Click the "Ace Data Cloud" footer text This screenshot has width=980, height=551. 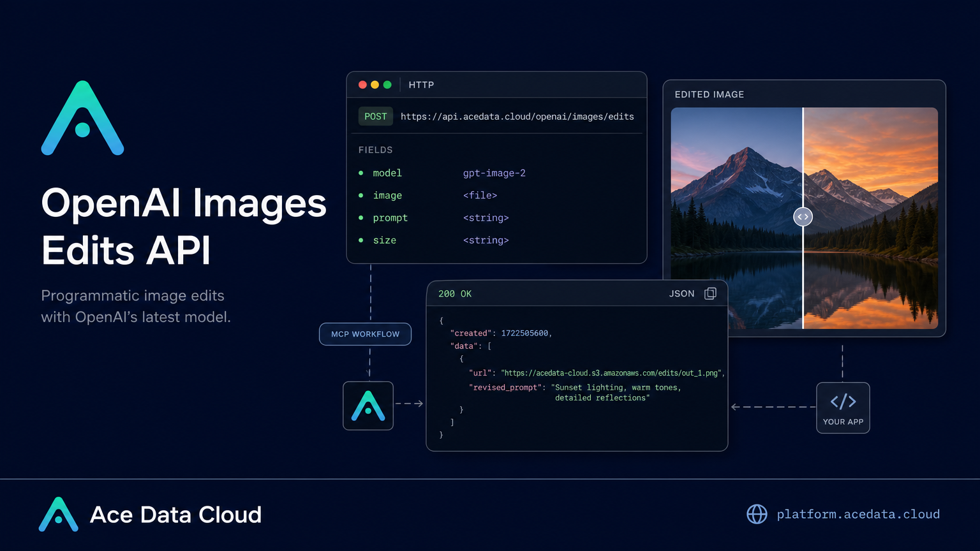pyautogui.click(x=176, y=515)
